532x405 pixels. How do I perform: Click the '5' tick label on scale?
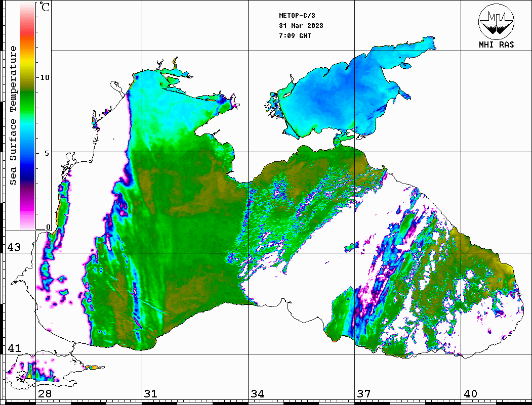(47, 153)
